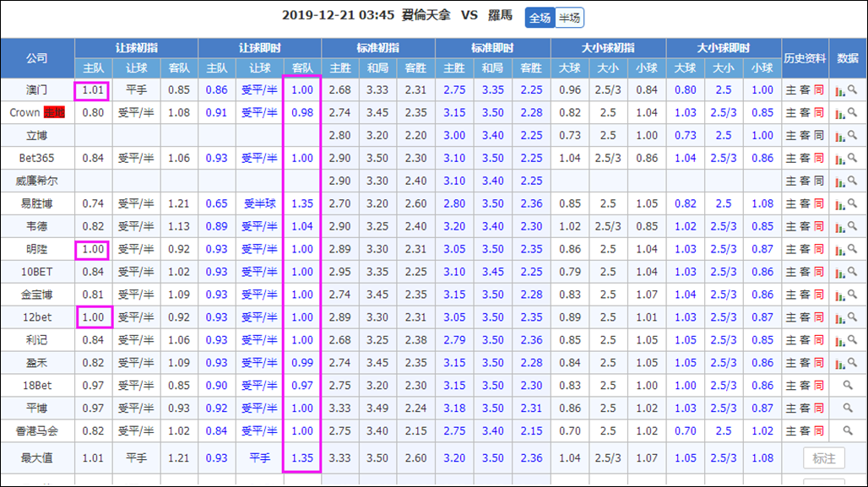
Task: Select Crown 标准即时 主胜 odds 3.15
Action: click(x=454, y=113)
